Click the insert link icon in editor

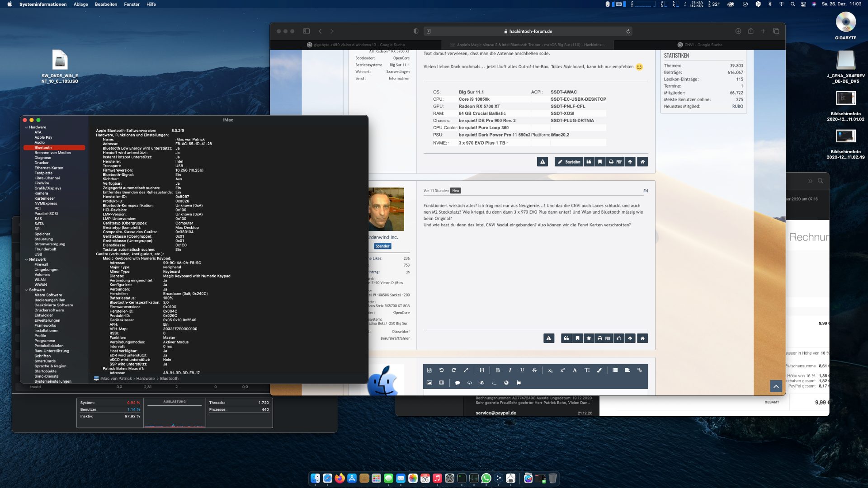click(x=639, y=370)
